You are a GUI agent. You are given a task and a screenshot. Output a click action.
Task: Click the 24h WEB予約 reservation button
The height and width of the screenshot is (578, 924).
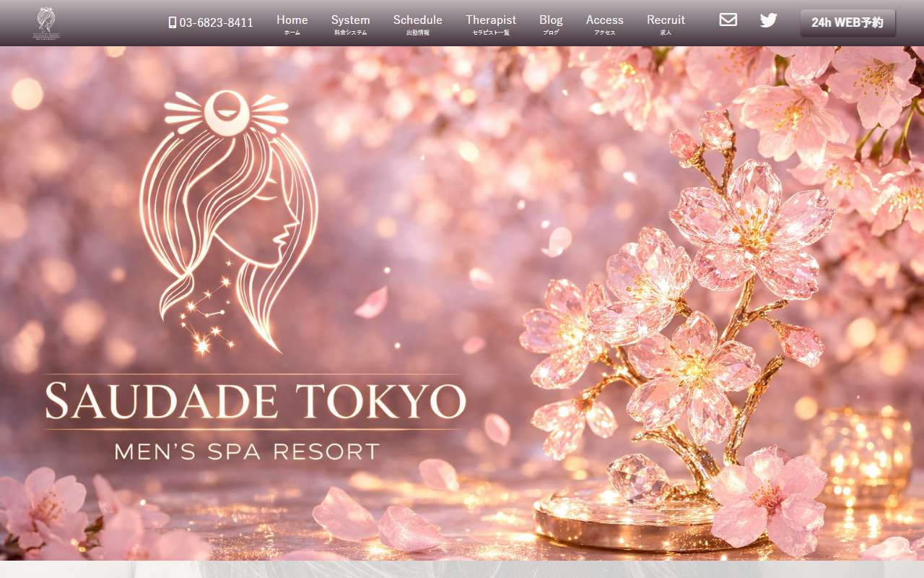coord(847,22)
